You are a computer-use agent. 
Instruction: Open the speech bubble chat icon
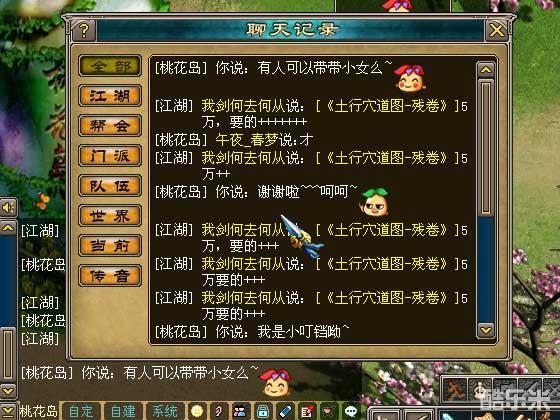(x=351, y=411)
